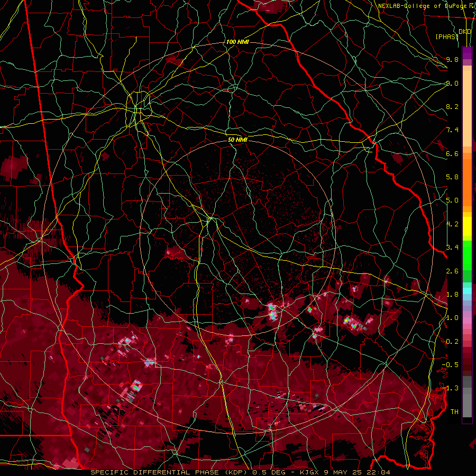Pick the bright green color bar segment

tap(467, 255)
